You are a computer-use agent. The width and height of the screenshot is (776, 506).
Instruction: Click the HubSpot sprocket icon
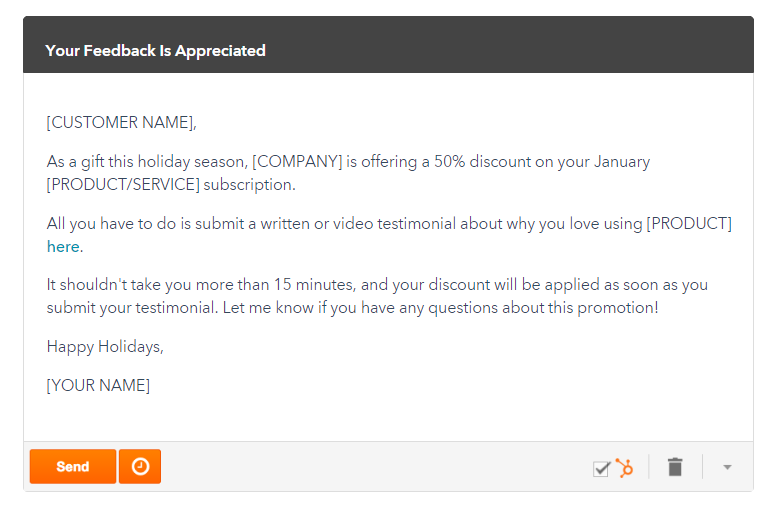[625, 467]
